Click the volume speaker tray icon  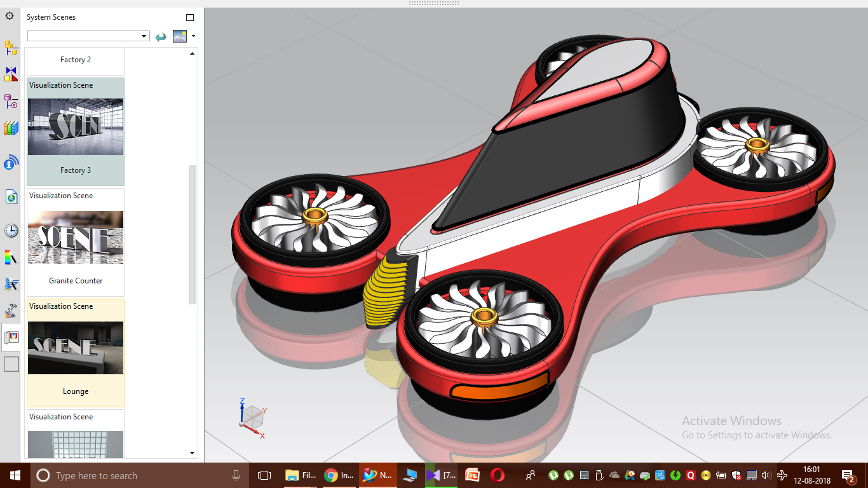pyautogui.click(x=766, y=475)
